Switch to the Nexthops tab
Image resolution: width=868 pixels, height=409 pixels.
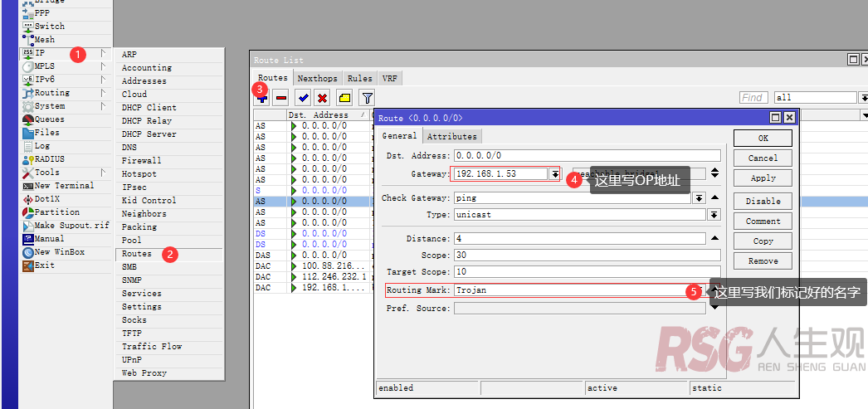317,79
